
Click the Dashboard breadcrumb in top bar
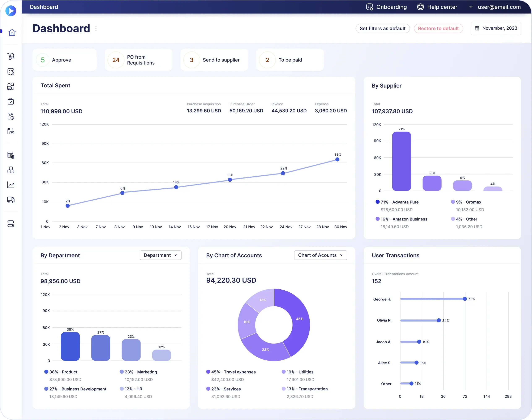(44, 7)
